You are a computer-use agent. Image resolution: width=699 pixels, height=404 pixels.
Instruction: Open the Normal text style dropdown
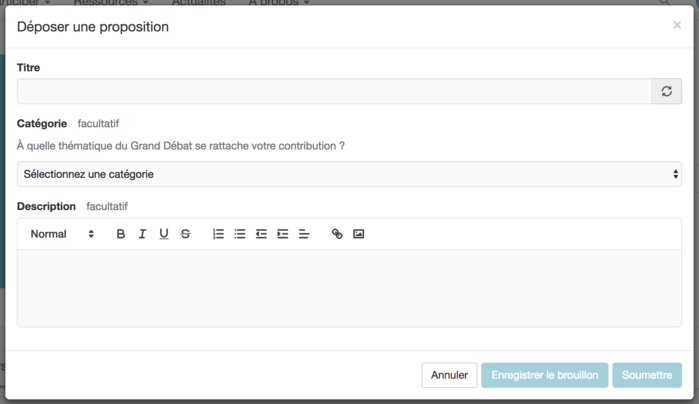(x=62, y=234)
